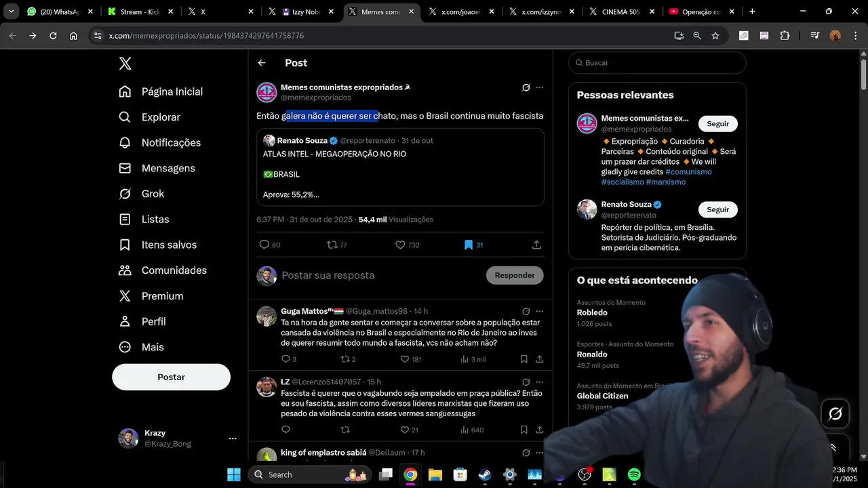Open Spotify from the taskbar
This screenshot has height=488, width=868.
(634, 474)
